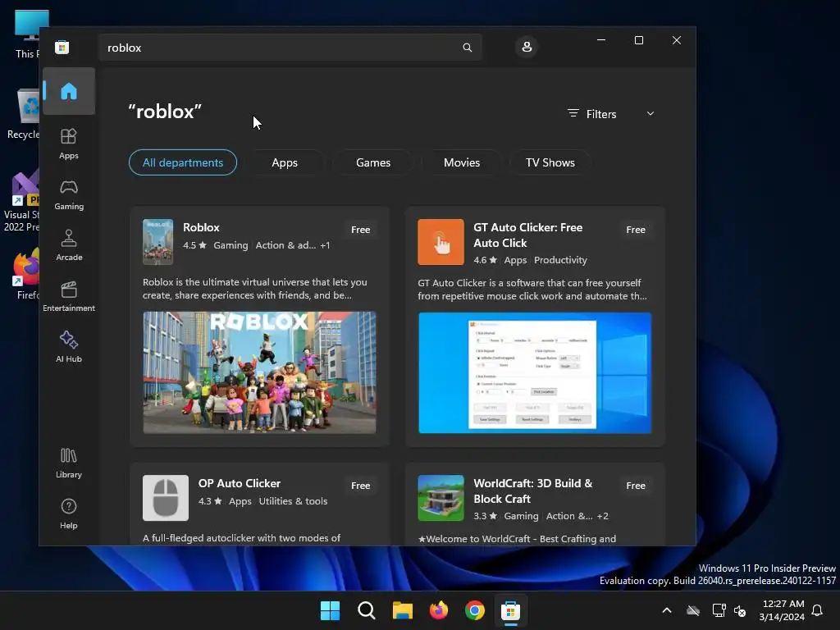840x630 pixels.
Task: Open the notifications bell in system tray
Action: coord(817,610)
